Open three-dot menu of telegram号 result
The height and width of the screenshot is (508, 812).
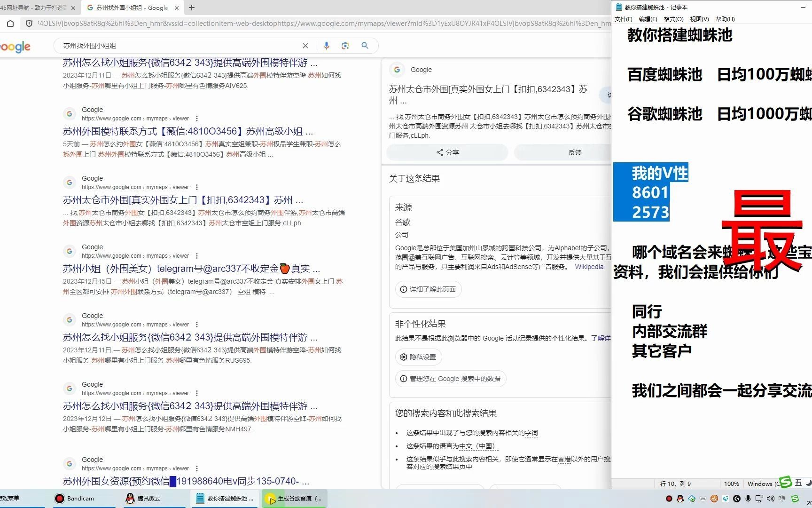[197, 256]
